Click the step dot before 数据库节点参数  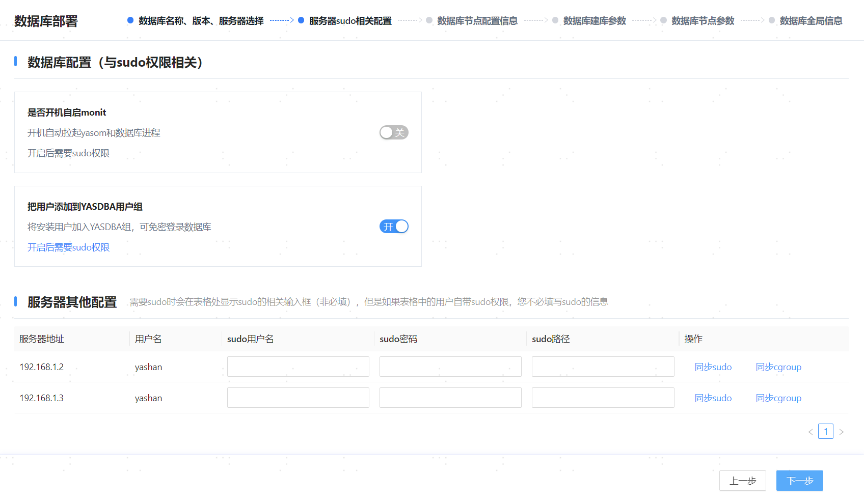pos(663,21)
